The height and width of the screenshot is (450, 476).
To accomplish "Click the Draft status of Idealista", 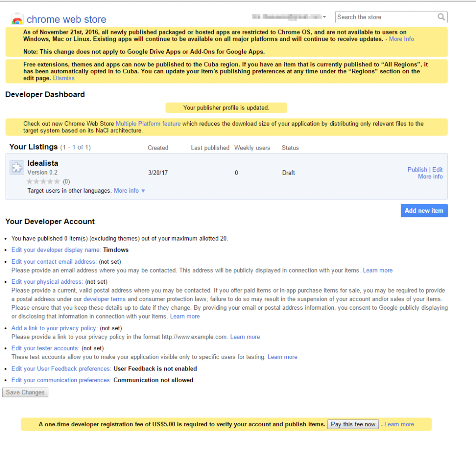I will [x=288, y=173].
